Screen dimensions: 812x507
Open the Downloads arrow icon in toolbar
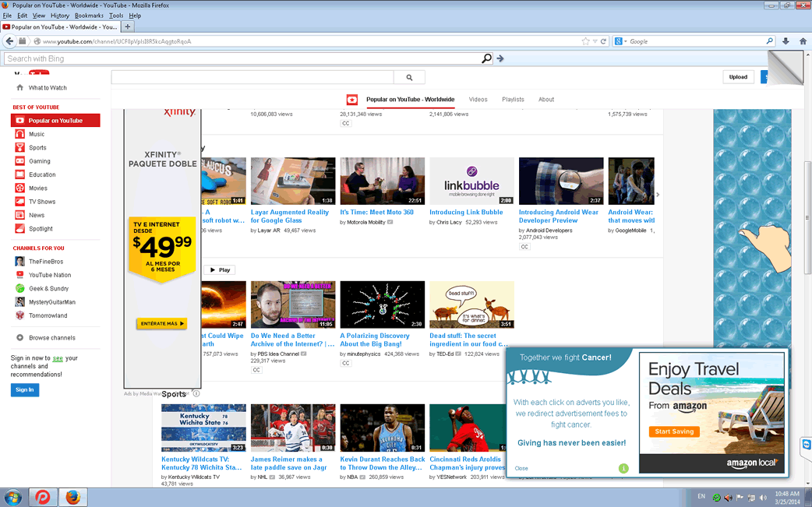point(786,41)
